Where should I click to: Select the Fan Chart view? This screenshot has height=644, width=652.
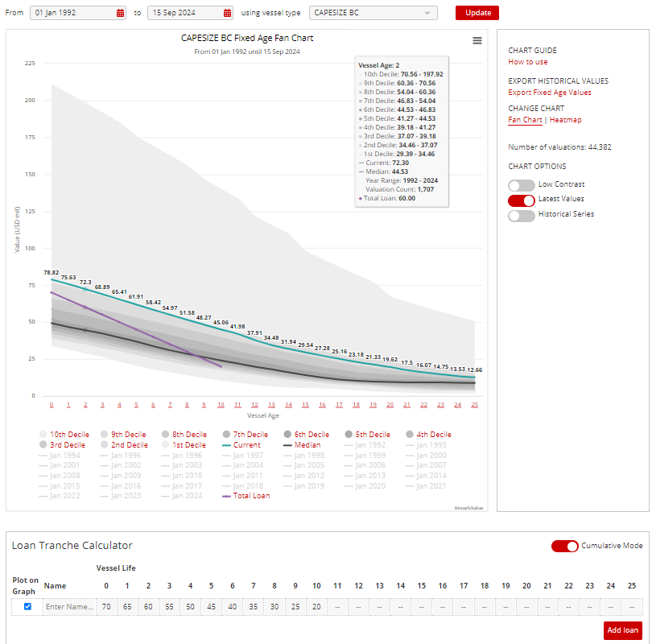(525, 120)
